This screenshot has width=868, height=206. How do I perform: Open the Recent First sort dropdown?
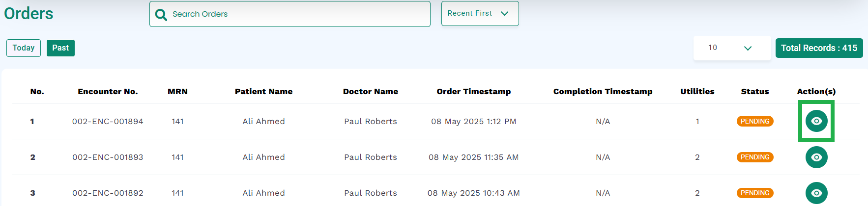pos(480,14)
